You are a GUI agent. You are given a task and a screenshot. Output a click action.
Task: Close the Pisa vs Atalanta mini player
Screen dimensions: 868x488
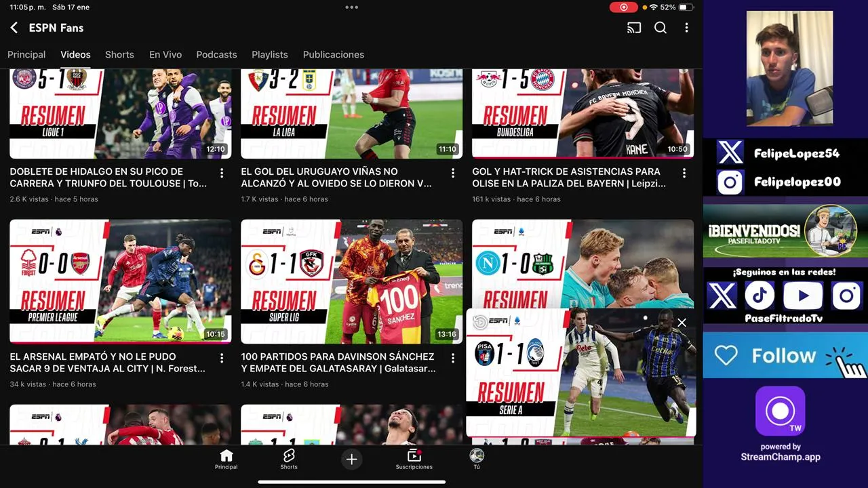(682, 323)
